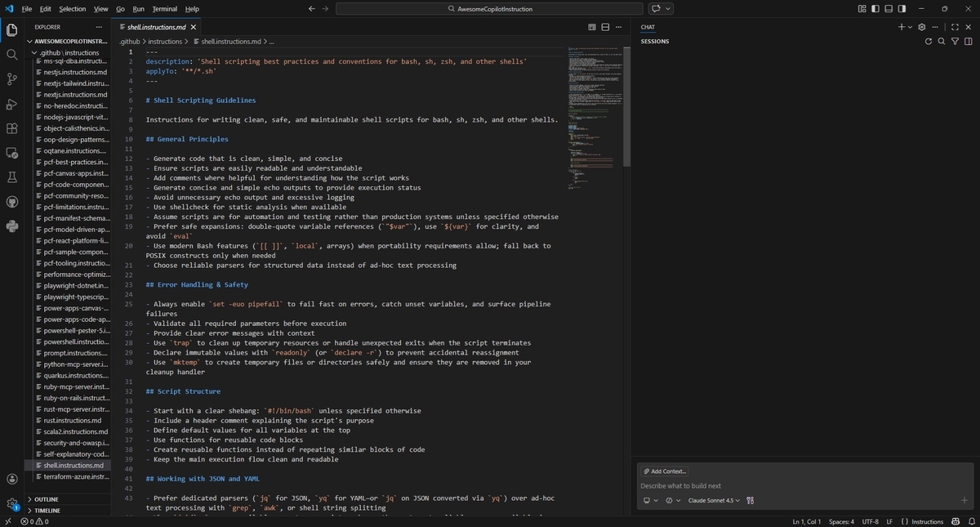Toggle secondary side bar visibility
This screenshot has height=527, width=980.
[902, 8]
